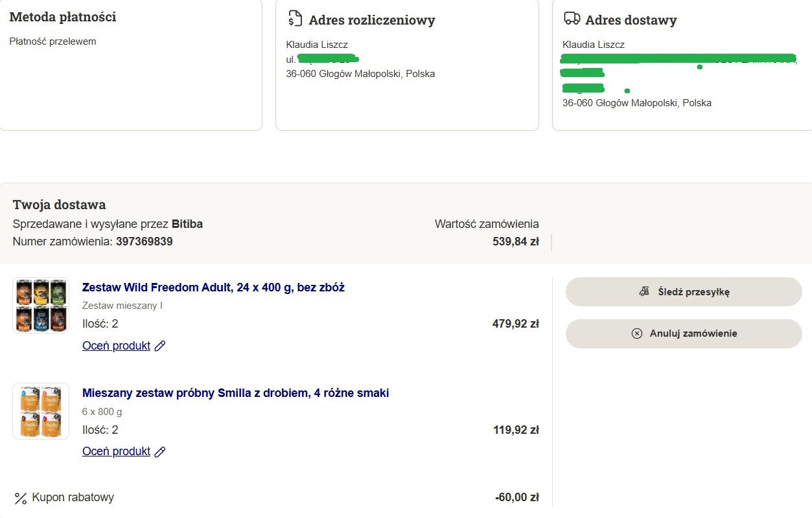The height and width of the screenshot is (518, 812).
Task: Click the pencil icon beside Wild Freedom review
Action: click(x=160, y=346)
